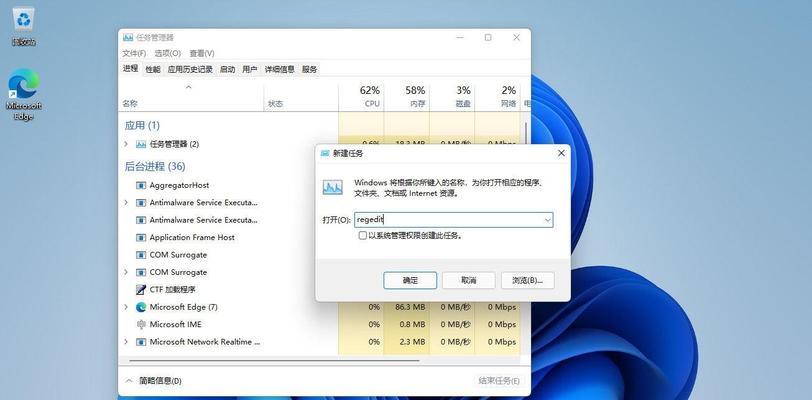Viewport: 812px width, 400px height.
Task: Click the 应用 (1) group header
Action: [142, 125]
